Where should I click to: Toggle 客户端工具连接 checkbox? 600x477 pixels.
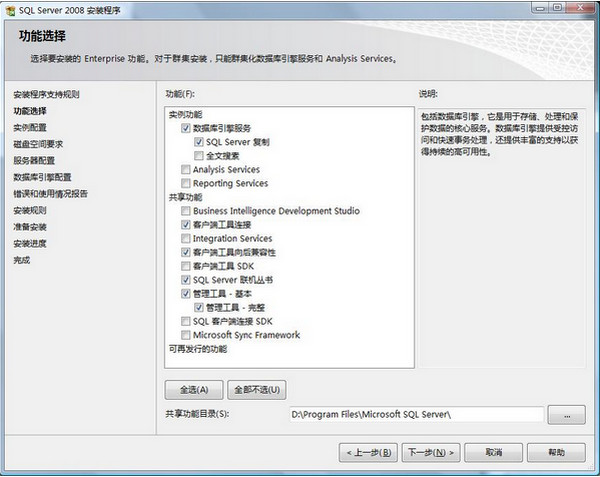186,225
